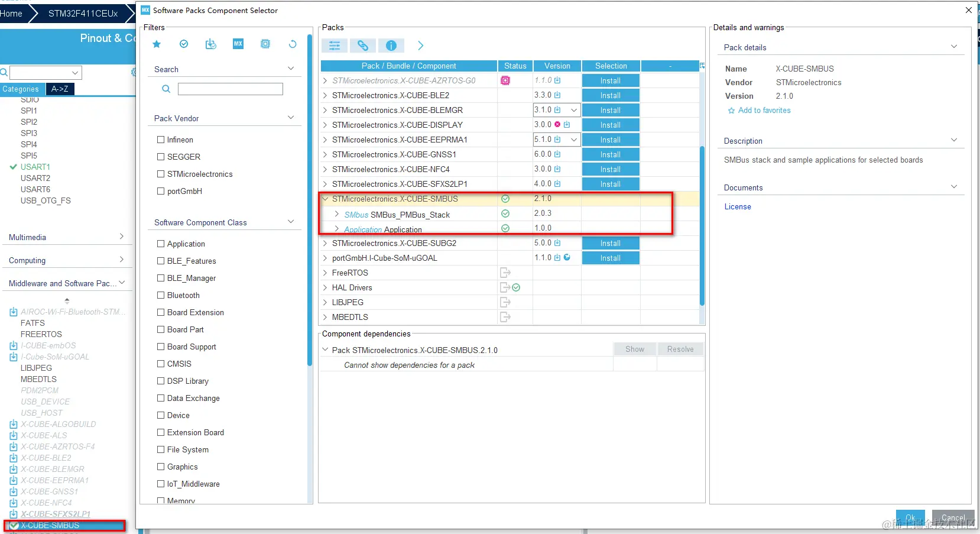
Task: Click the green check status of X-CUBE-SMBUS
Action: (x=505, y=199)
